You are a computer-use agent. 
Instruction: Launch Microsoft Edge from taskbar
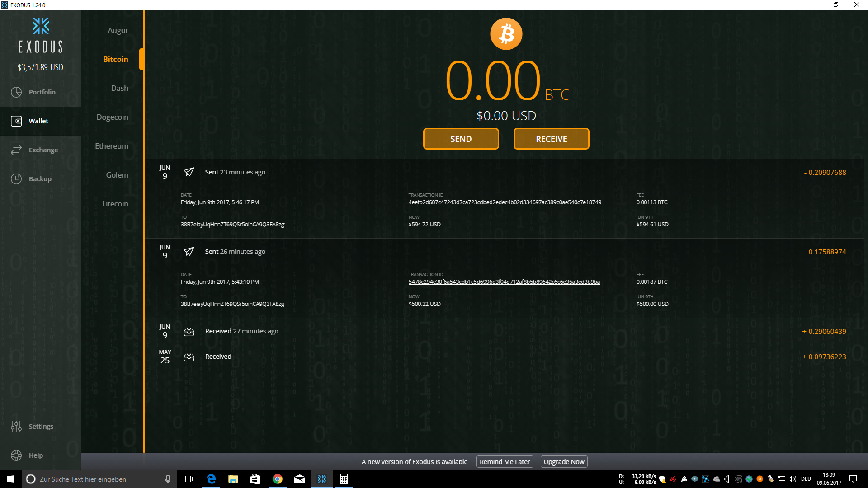coord(211,479)
